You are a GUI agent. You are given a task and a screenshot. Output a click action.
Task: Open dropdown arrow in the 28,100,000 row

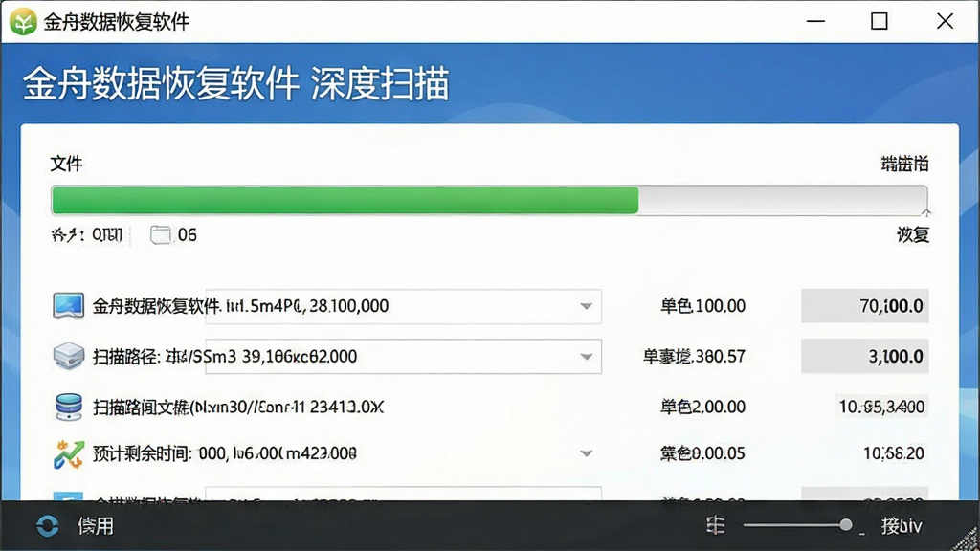tap(586, 306)
